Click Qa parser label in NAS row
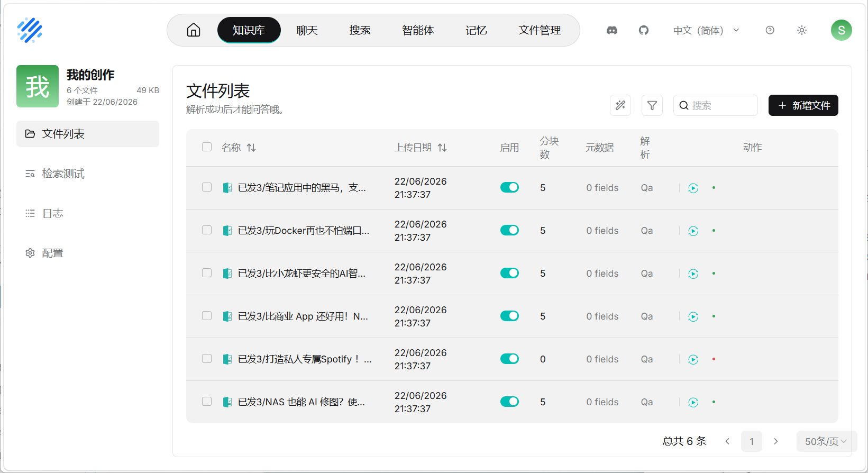This screenshot has width=868, height=473. [647, 402]
